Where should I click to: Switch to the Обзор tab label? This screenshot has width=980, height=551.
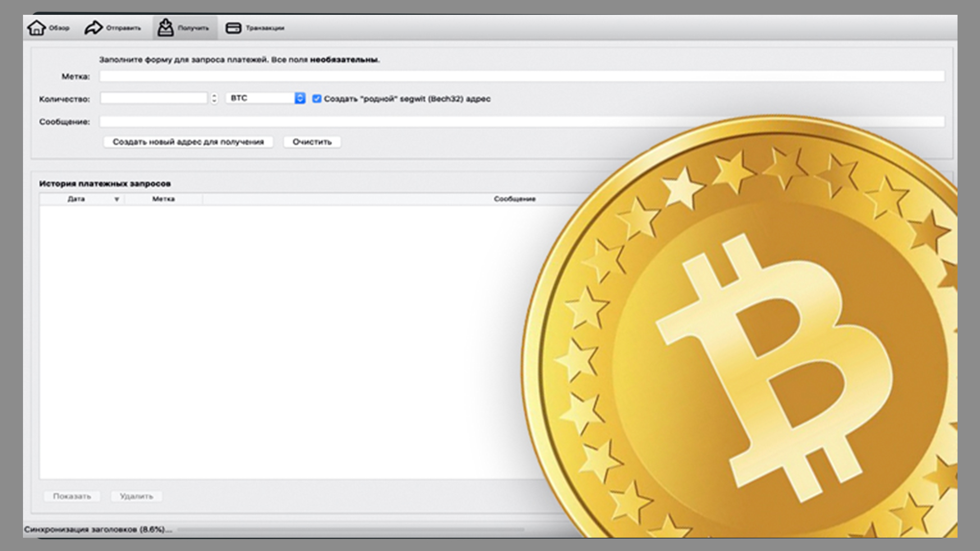coord(59,28)
